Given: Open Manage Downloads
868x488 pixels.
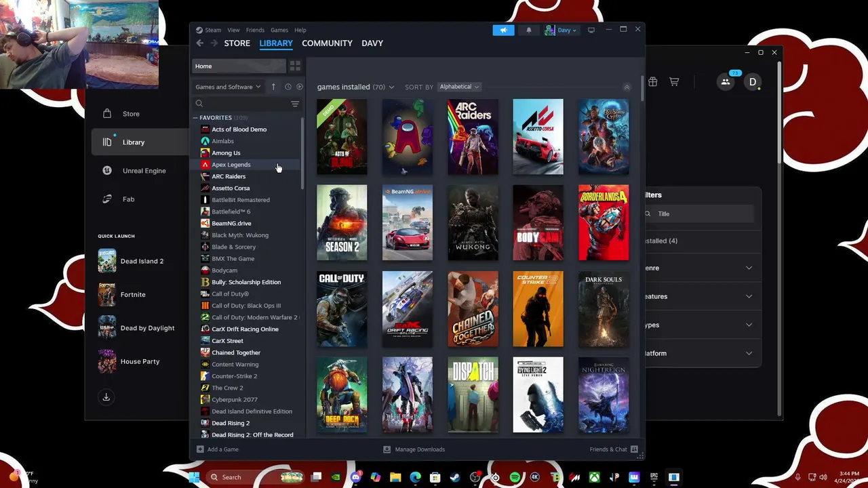Looking at the screenshot, I should (x=414, y=449).
